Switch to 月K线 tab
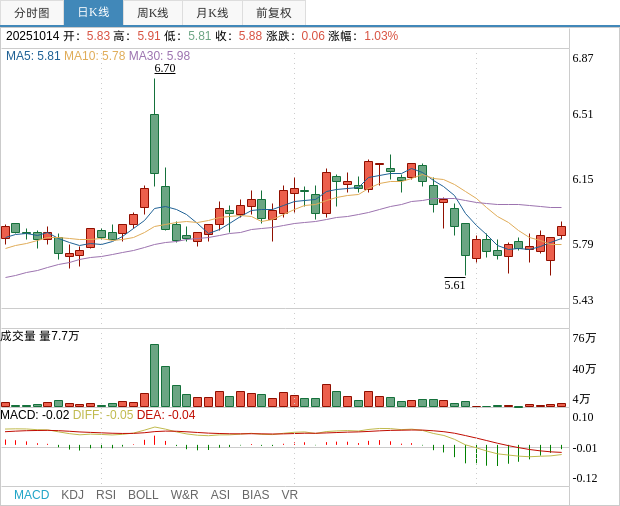 (x=212, y=13)
